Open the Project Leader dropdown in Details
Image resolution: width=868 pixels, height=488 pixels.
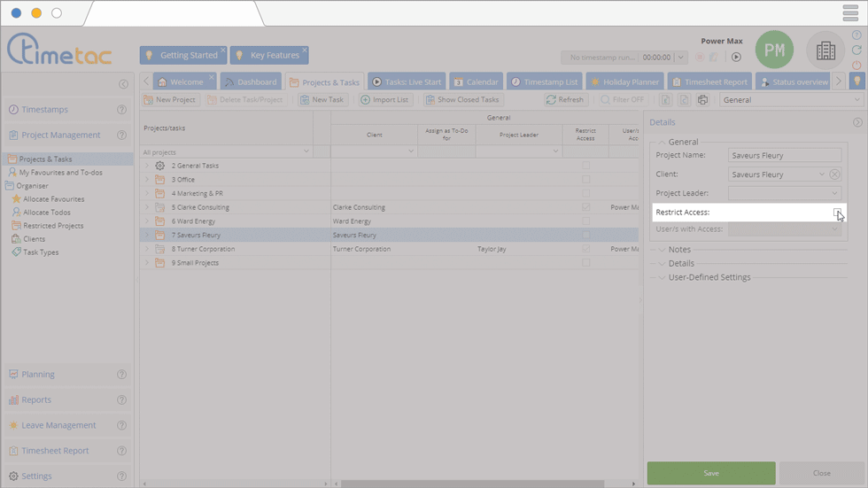tap(834, 193)
